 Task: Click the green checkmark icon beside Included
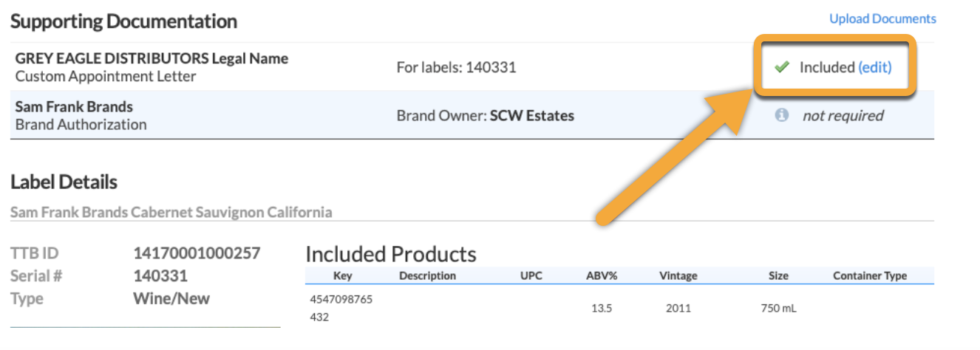pyautogui.click(x=782, y=67)
